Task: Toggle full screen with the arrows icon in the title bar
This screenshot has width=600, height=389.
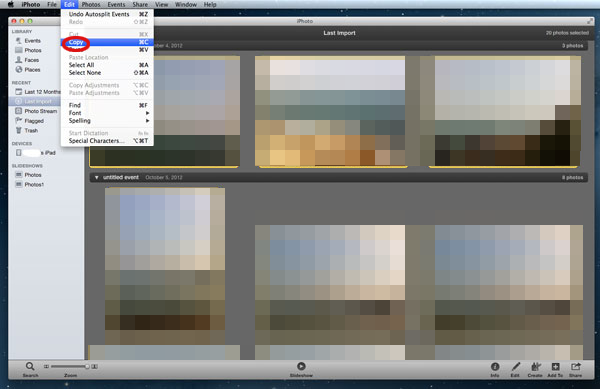Action: [x=590, y=21]
